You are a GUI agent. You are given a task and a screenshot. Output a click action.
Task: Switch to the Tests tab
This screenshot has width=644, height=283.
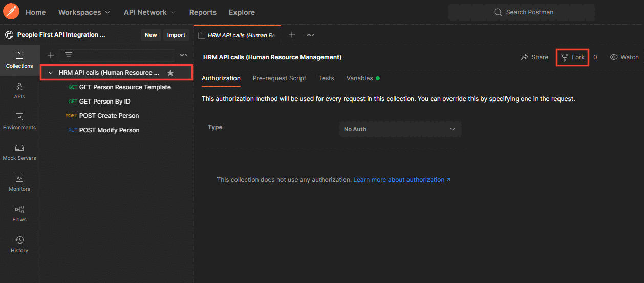pos(326,78)
